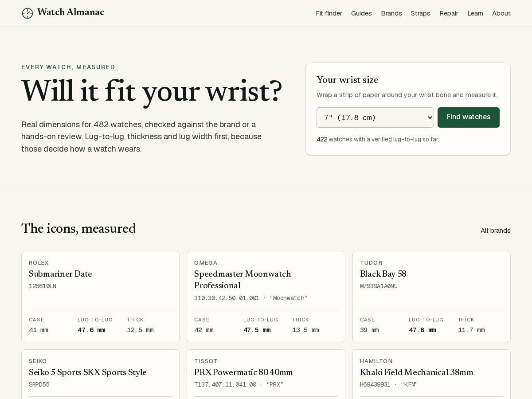Visit the About page link
Viewport: 532px width, 399px height.
click(501, 13)
